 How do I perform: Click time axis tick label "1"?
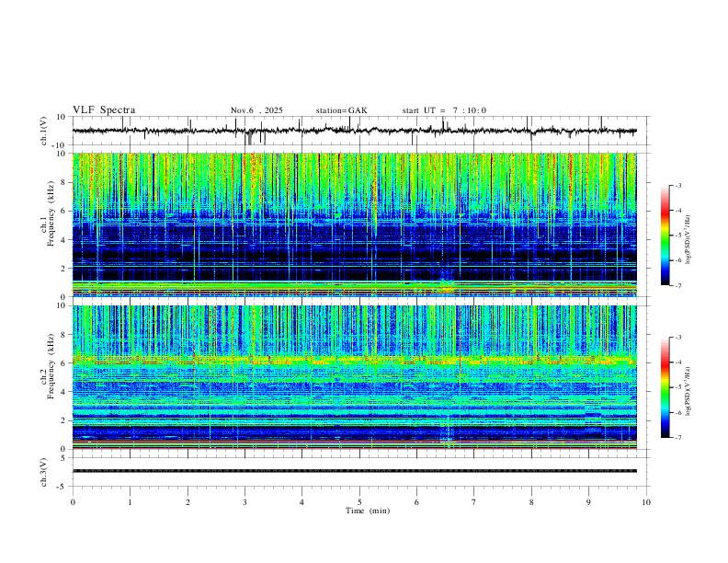(130, 502)
